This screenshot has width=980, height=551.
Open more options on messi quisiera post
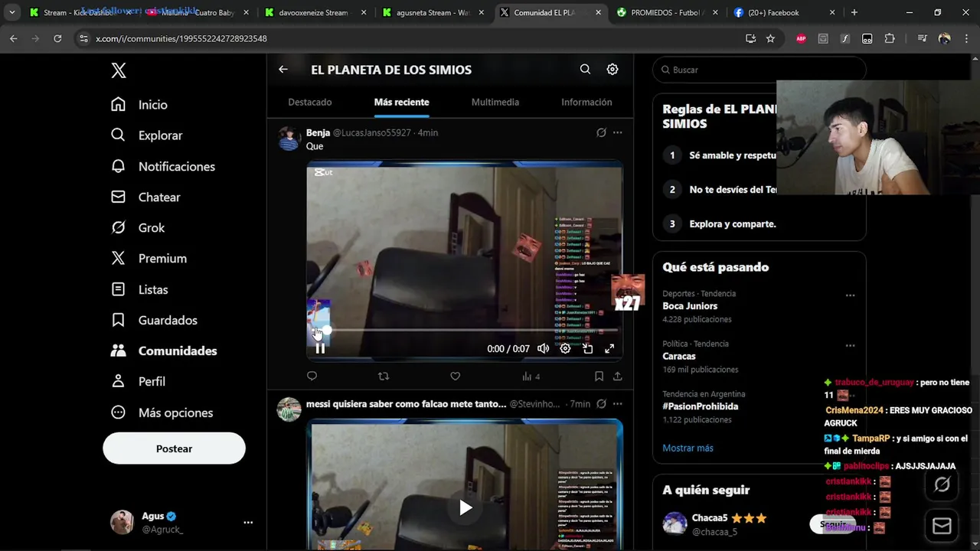pyautogui.click(x=617, y=403)
